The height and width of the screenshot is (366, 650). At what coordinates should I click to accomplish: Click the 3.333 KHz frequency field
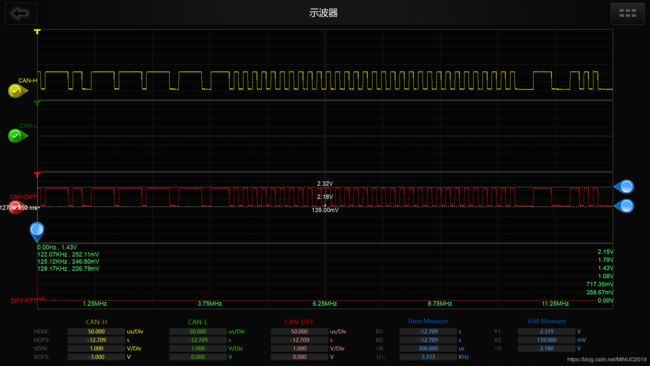pos(428,357)
